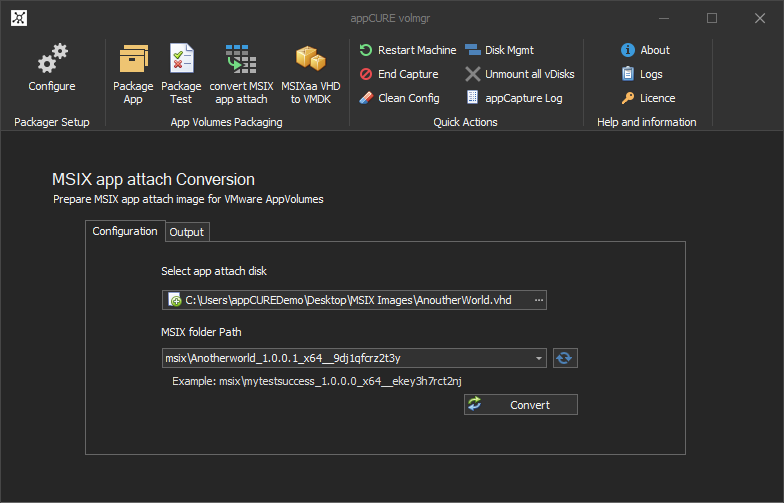Open Disk Mgmt quick action
This screenshot has height=503, width=784.
[x=500, y=50]
